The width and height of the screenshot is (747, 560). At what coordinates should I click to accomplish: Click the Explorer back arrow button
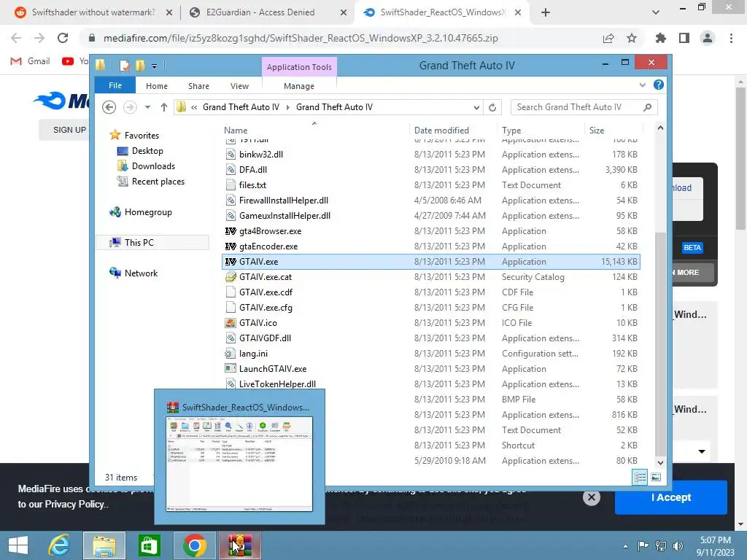coord(109,107)
